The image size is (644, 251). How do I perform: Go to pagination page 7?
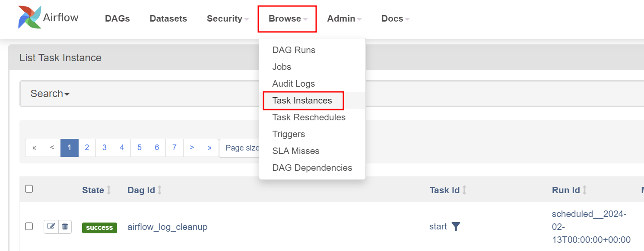click(x=174, y=148)
